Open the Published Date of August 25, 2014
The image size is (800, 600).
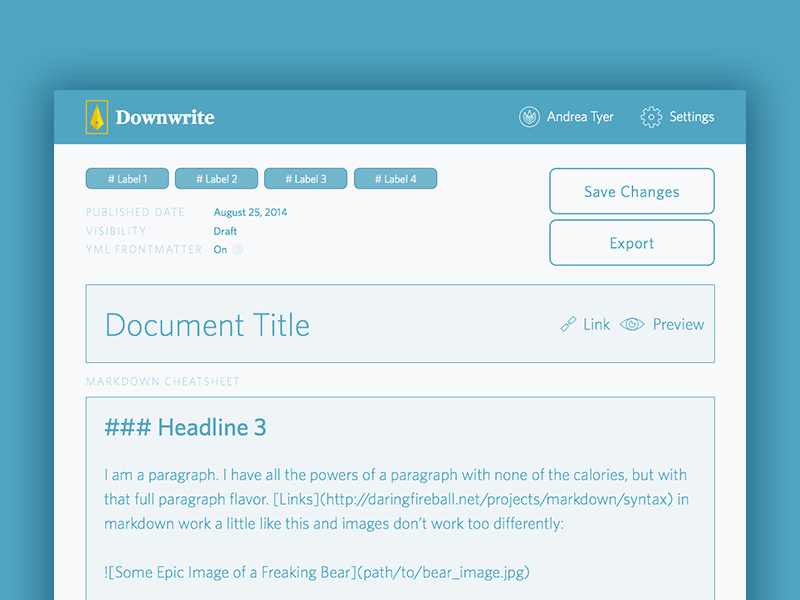[250, 212]
